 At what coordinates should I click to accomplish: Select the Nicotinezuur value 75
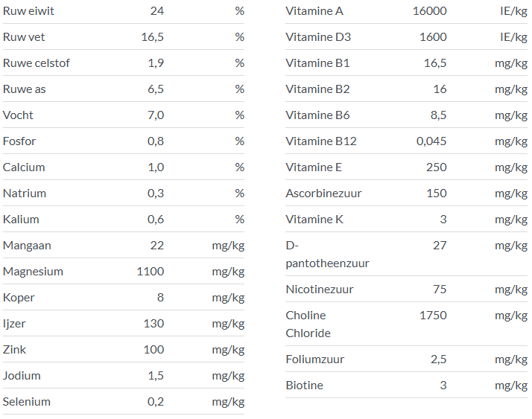coord(440,290)
